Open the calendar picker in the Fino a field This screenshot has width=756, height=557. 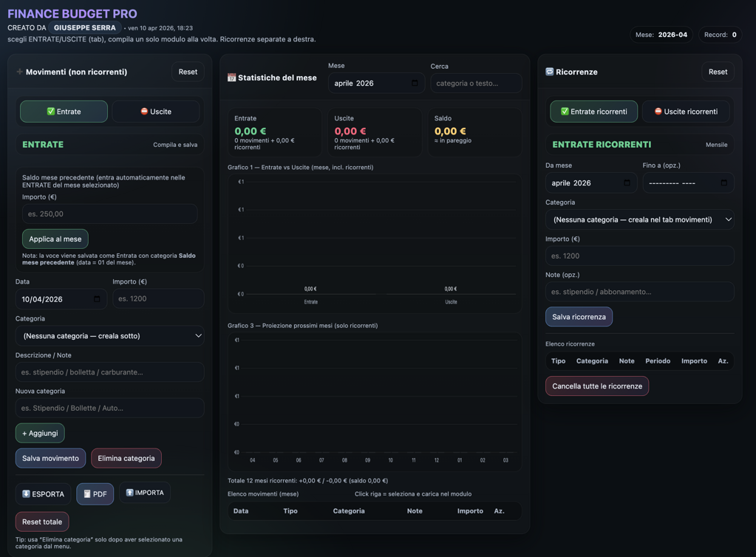tap(723, 182)
